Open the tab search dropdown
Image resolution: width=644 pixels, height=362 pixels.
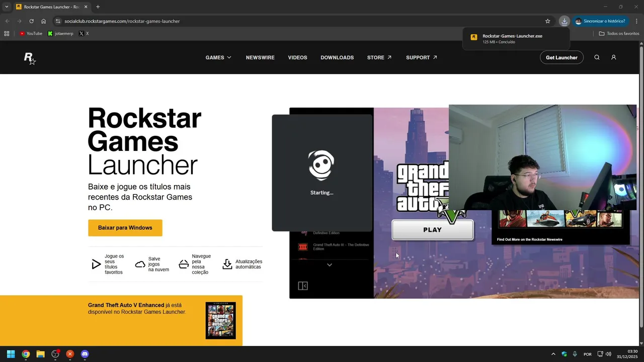[x=7, y=7]
